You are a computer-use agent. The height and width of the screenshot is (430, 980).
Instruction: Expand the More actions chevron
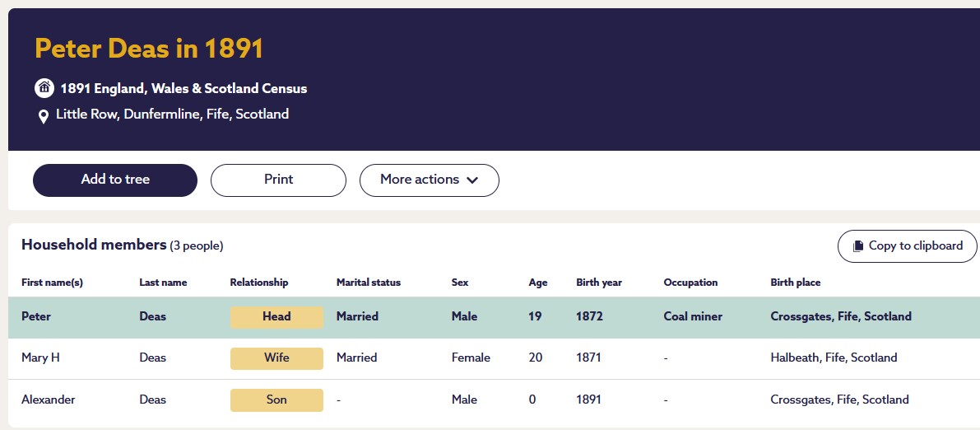[x=472, y=180]
